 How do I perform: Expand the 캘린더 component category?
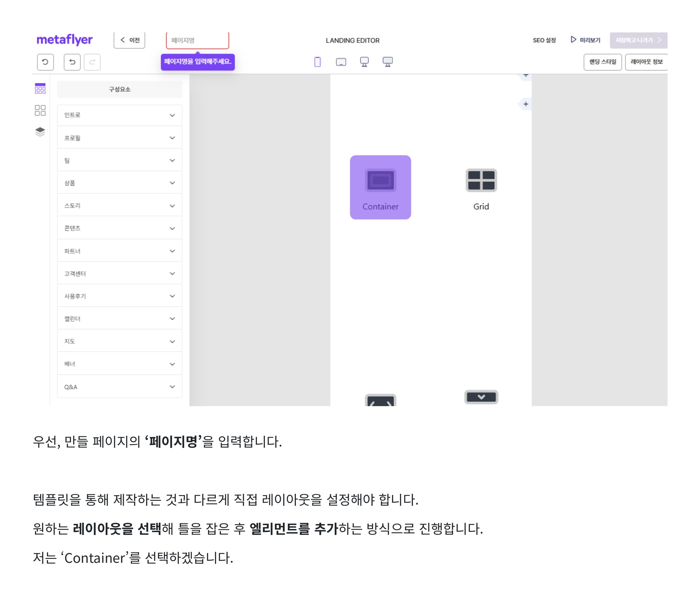(x=119, y=319)
